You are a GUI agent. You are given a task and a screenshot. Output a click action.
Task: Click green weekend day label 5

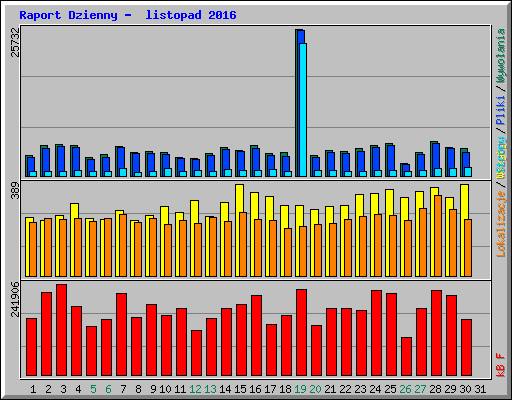click(x=93, y=389)
